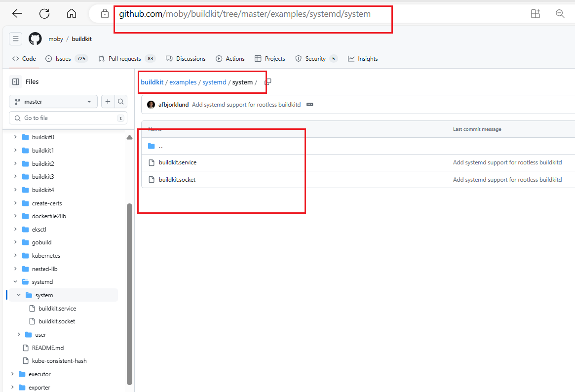Expand the kubernetes folder
Screen dimensions: 575x392
tap(15, 256)
